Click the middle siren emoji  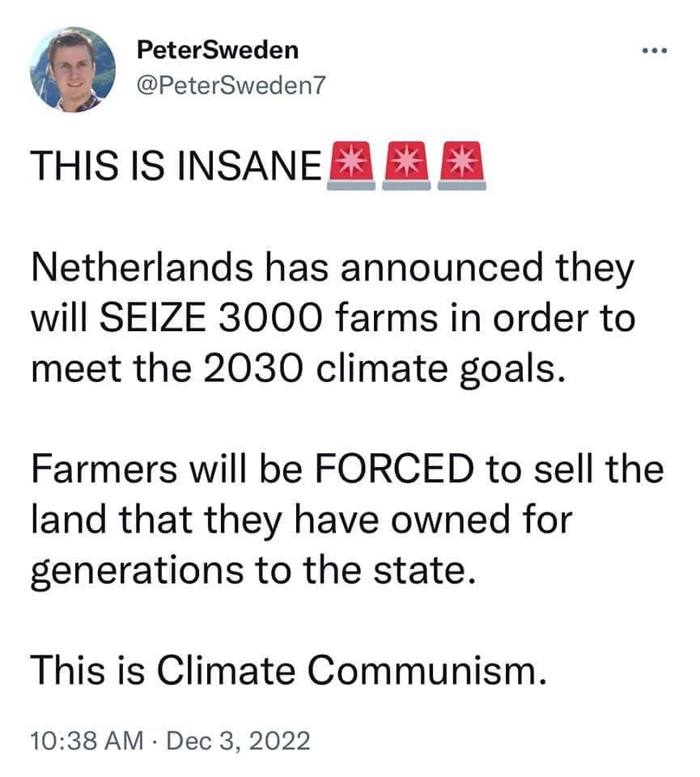(405, 168)
